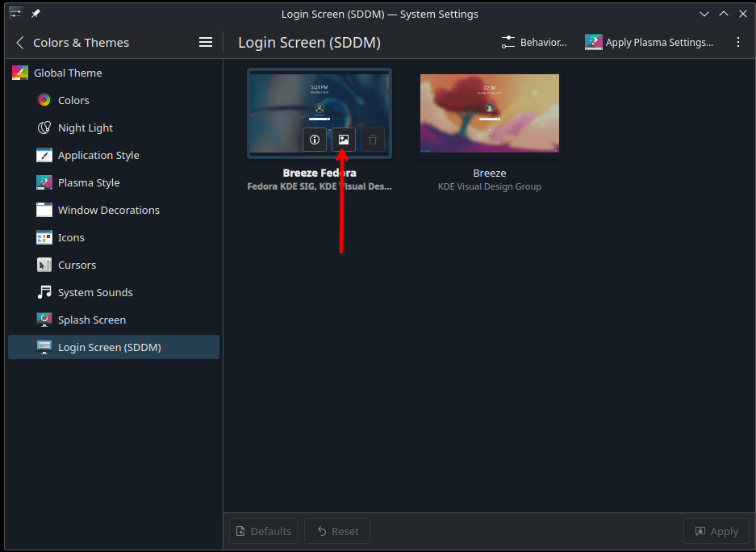Open the Night Light page
Image resolution: width=756 pixels, height=552 pixels.
tap(114, 128)
